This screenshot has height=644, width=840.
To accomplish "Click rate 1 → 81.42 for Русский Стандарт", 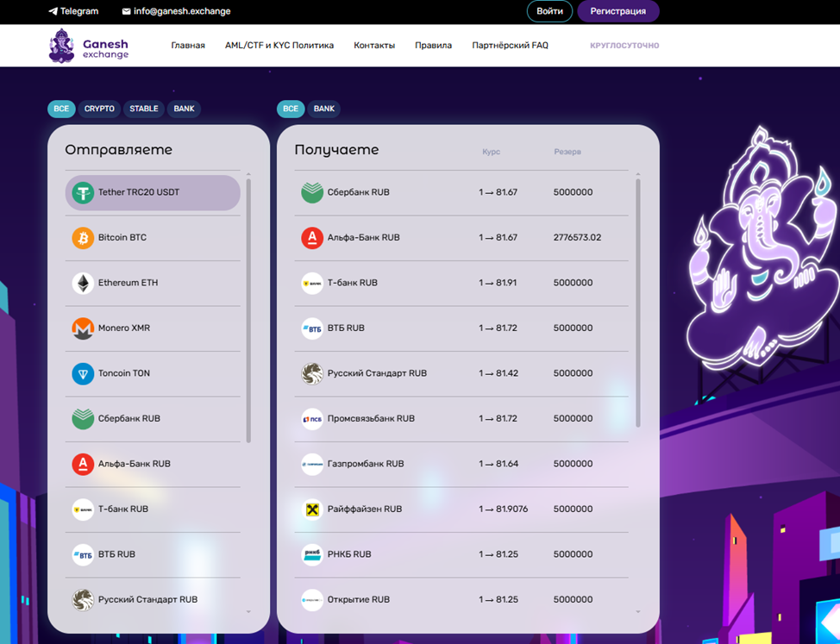I will click(498, 373).
